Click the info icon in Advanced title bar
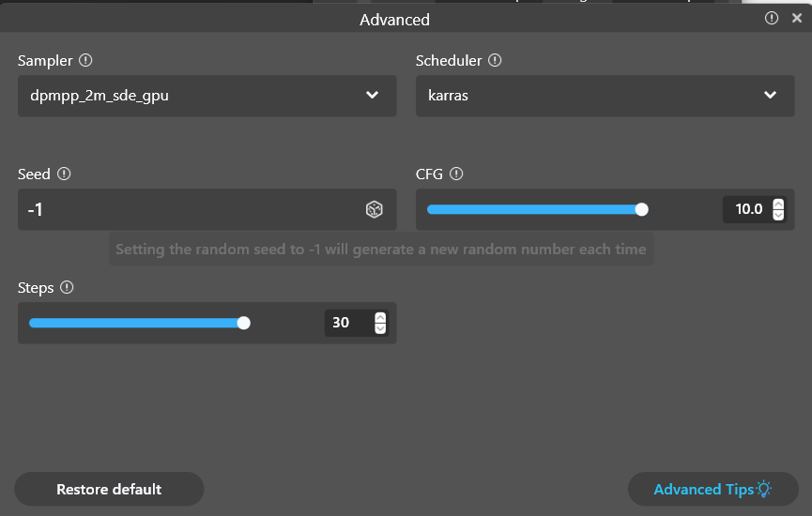This screenshot has height=516, width=812. [x=772, y=18]
